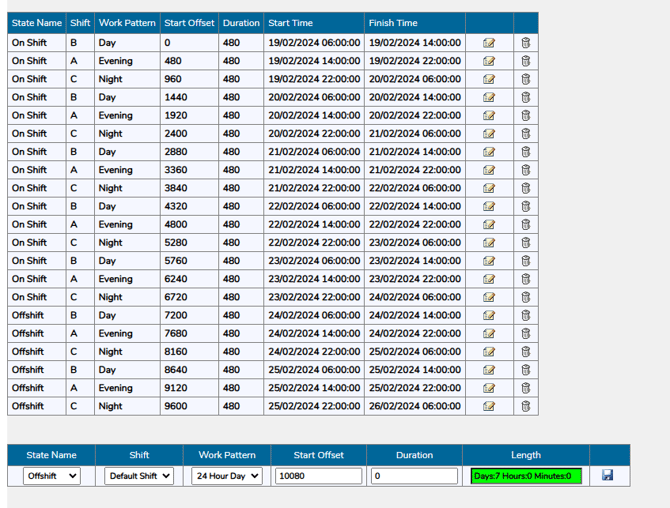Edit the row with start offset 6240
670x508 pixels.
click(x=489, y=279)
